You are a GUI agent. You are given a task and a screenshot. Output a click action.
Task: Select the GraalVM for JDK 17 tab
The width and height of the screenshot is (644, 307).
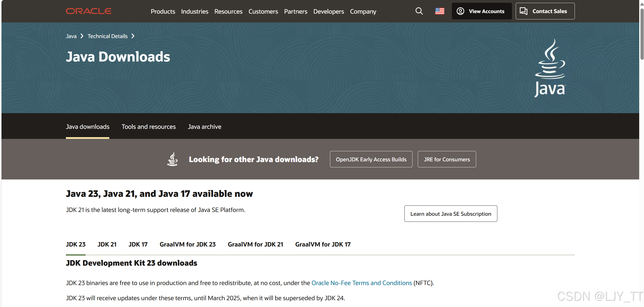(x=323, y=244)
